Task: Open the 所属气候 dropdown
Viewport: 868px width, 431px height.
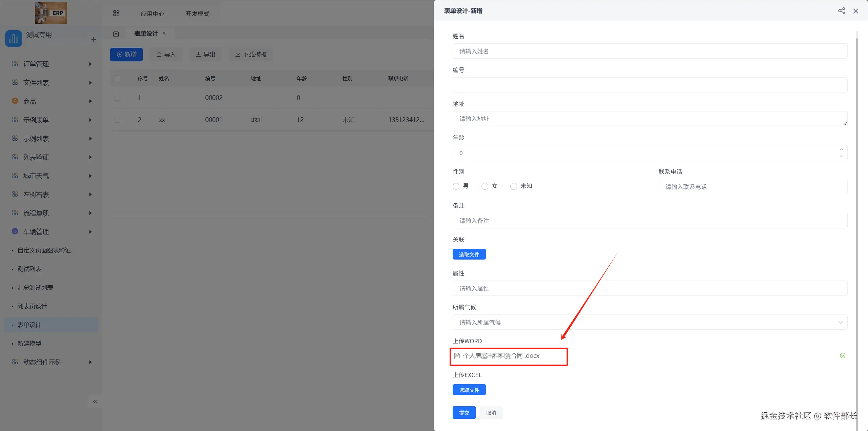Action: point(649,322)
